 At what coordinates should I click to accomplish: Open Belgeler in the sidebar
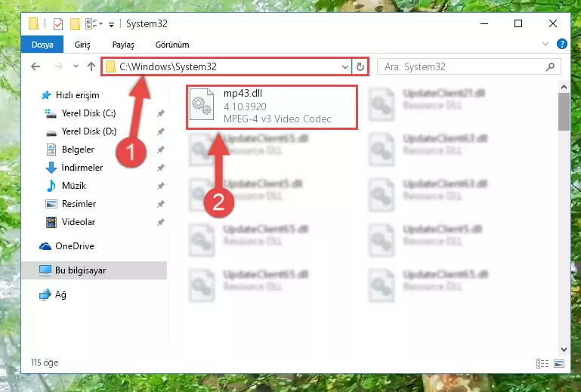70,150
